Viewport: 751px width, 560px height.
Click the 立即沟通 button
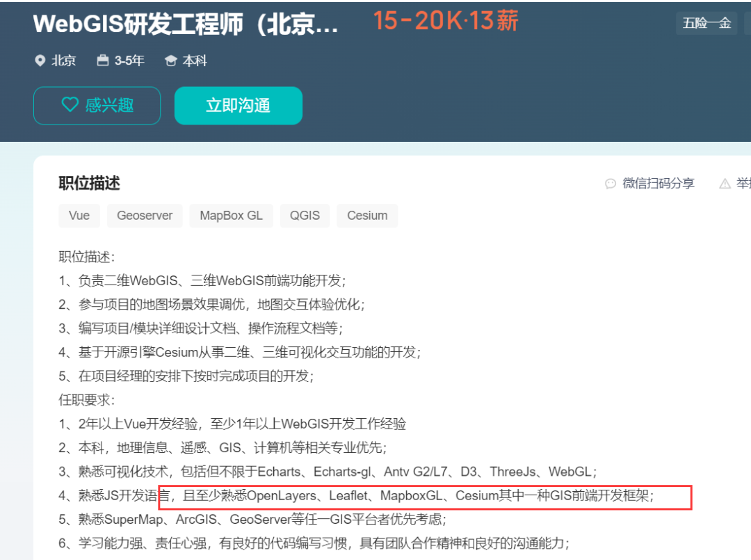tap(238, 105)
